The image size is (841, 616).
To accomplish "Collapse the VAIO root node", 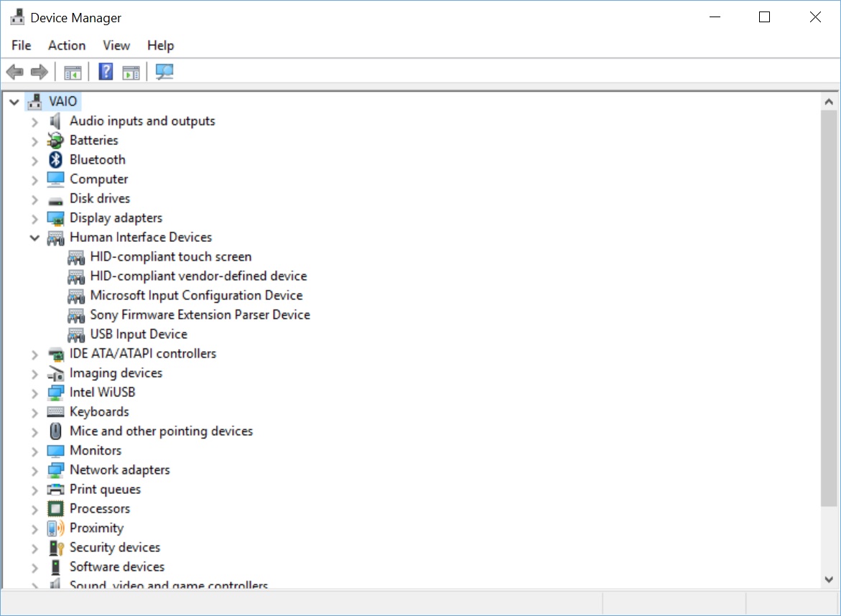I will point(14,101).
